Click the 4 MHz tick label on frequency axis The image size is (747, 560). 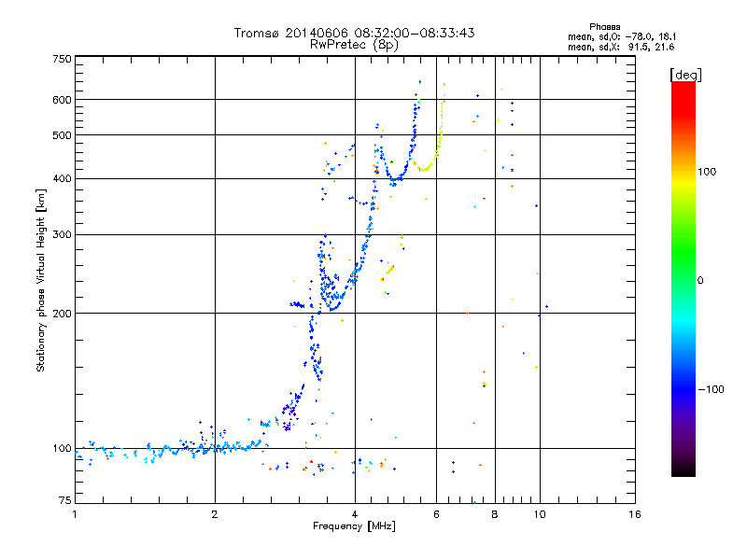pyautogui.click(x=355, y=514)
